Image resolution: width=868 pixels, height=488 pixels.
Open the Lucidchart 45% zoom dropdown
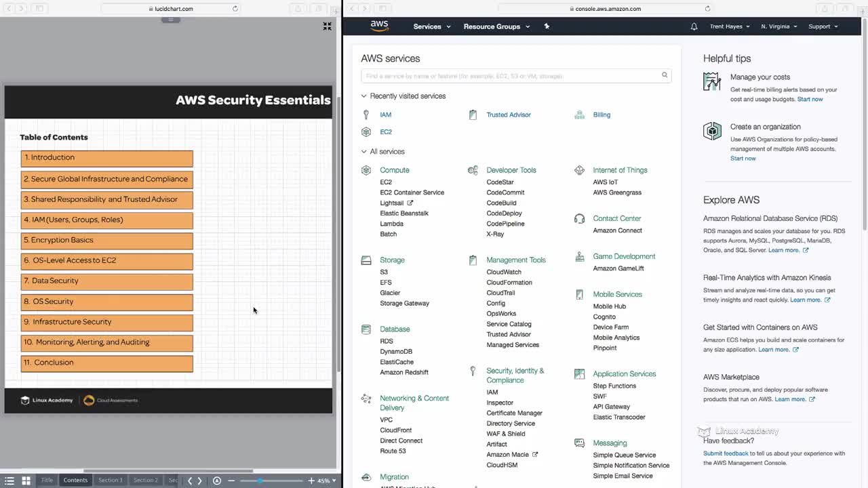[327, 481]
